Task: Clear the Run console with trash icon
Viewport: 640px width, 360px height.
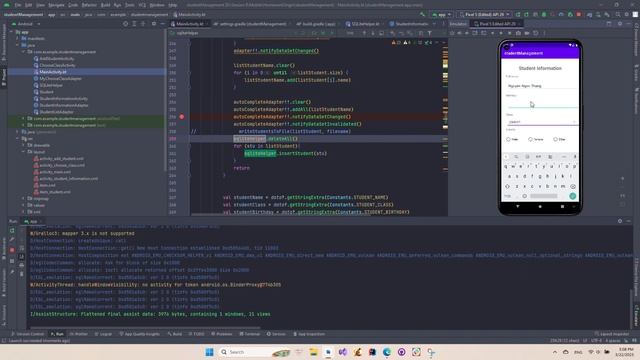Action: pyautogui.click(x=22, y=273)
